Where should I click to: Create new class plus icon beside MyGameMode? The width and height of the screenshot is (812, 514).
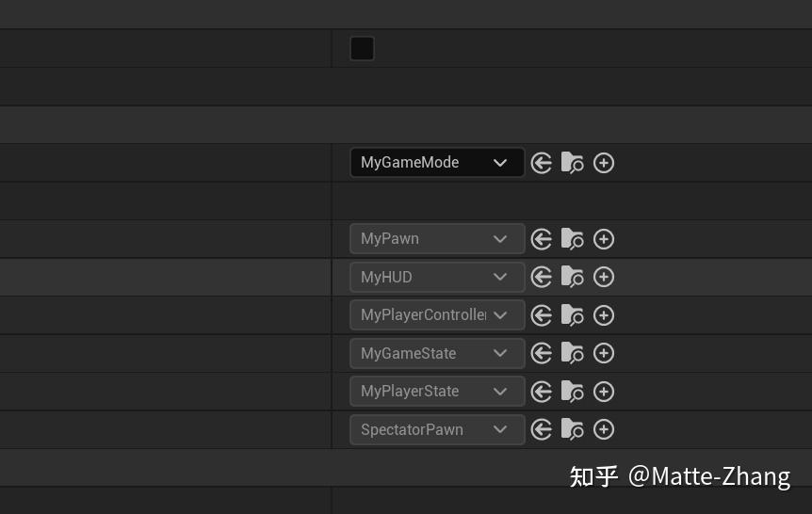pyautogui.click(x=604, y=163)
